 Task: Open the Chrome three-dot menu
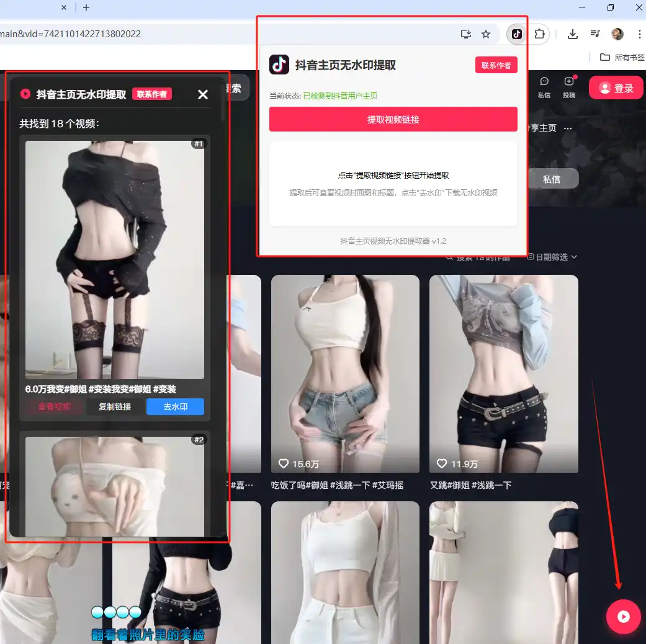pyautogui.click(x=639, y=34)
